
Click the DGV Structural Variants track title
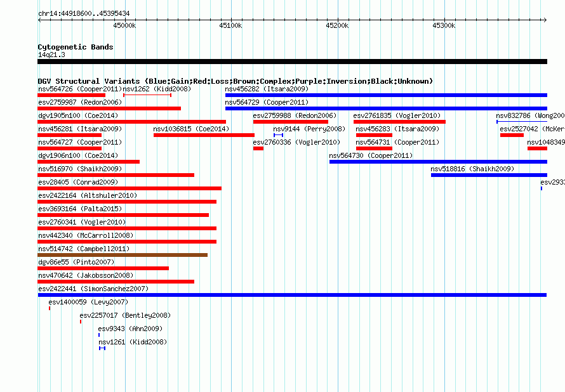tap(236, 81)
